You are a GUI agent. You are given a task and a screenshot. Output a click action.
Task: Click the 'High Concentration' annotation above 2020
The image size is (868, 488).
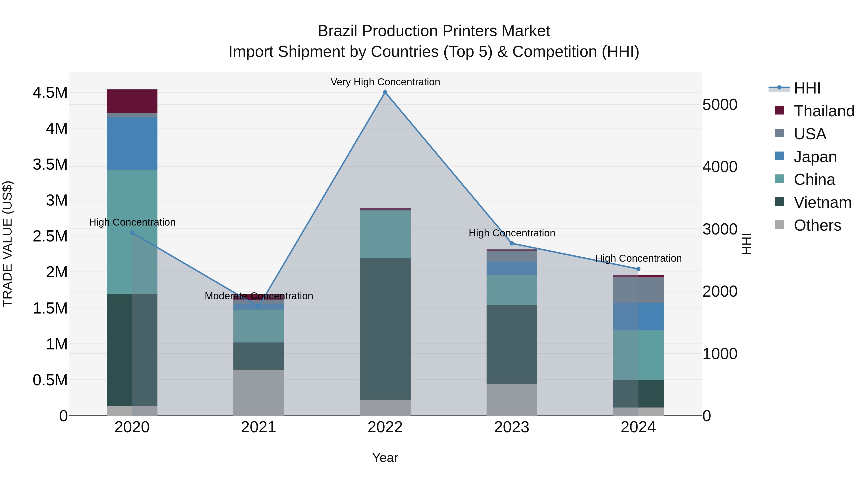[132, 222]
